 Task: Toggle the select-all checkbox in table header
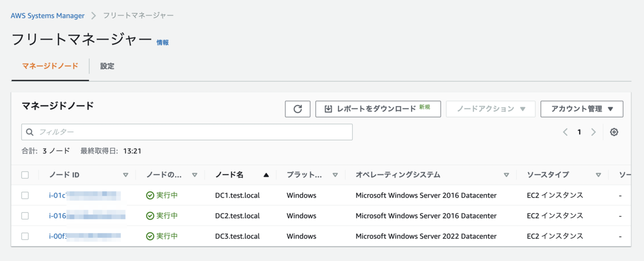point(25,175)
